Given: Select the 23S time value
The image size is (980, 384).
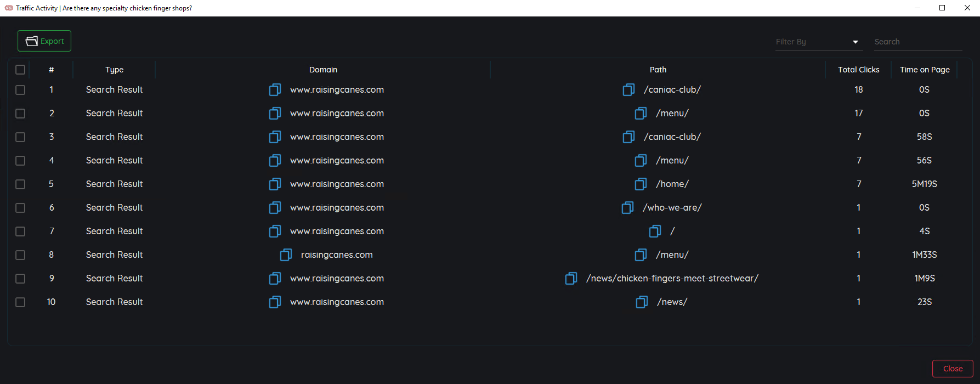Looking at the screenshot, I should (x=925, y=302).
